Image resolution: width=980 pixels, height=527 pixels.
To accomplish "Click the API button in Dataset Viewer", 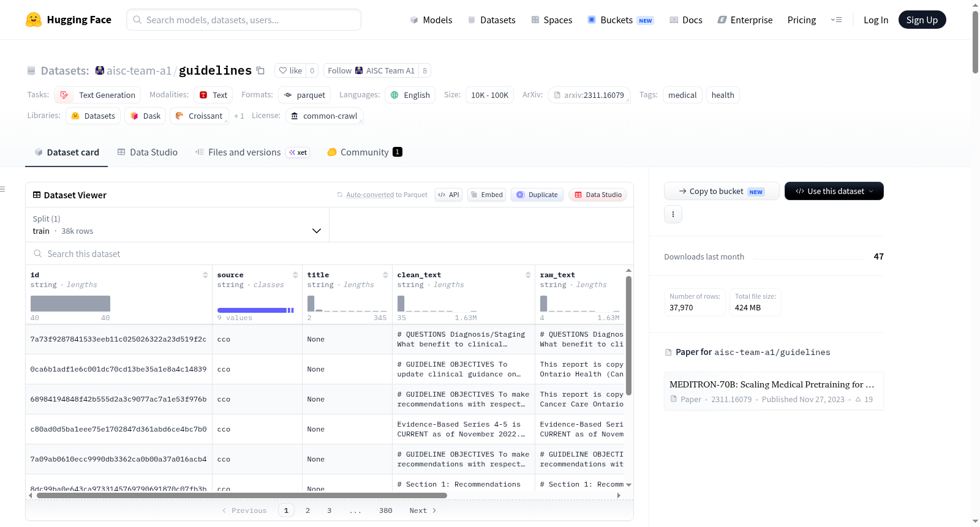I will coord(448,195).
